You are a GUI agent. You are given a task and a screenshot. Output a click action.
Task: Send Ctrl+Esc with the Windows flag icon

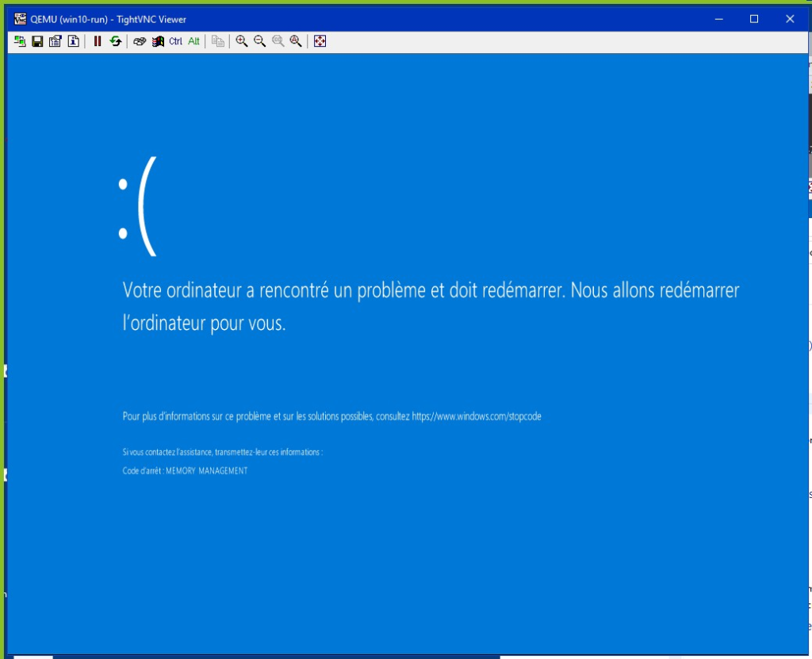tap(158, 41)
